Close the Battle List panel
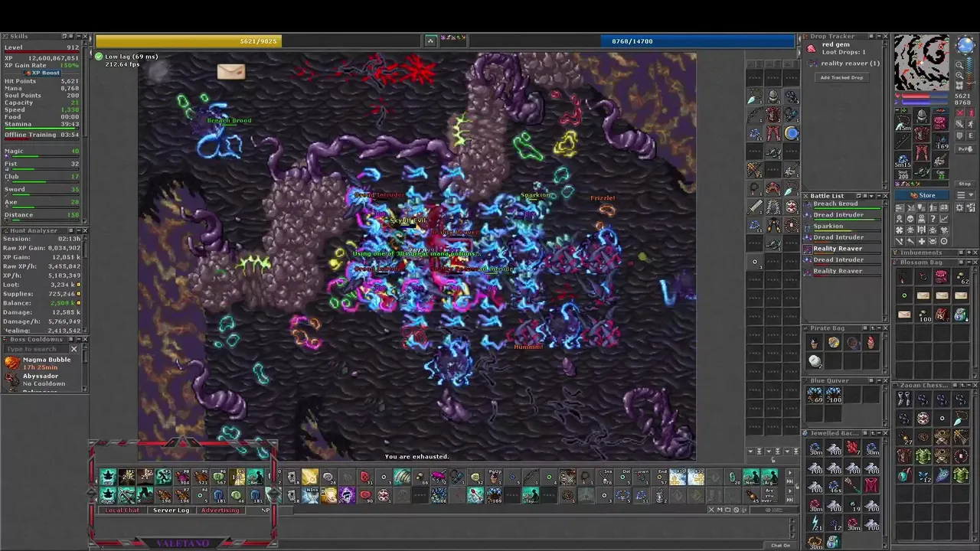Screen dimensions: 980x551 tap(885, 196)
